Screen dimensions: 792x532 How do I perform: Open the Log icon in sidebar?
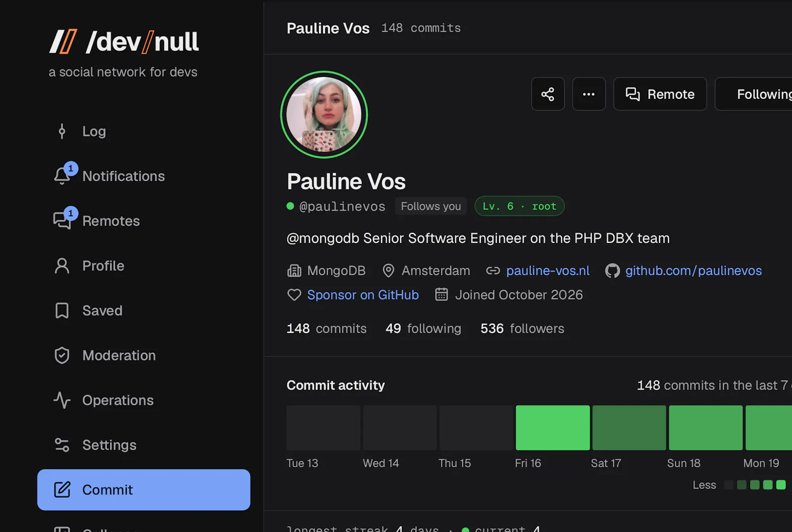(62, 131)
